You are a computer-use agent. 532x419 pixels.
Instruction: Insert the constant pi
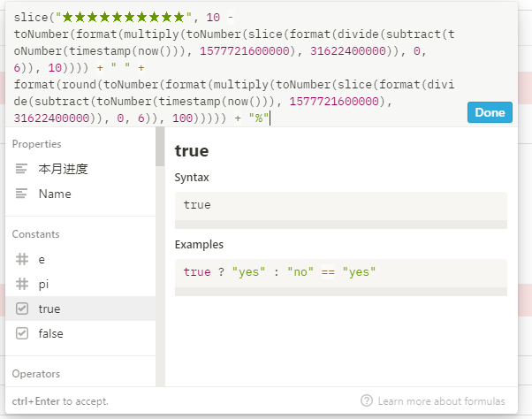80,284
